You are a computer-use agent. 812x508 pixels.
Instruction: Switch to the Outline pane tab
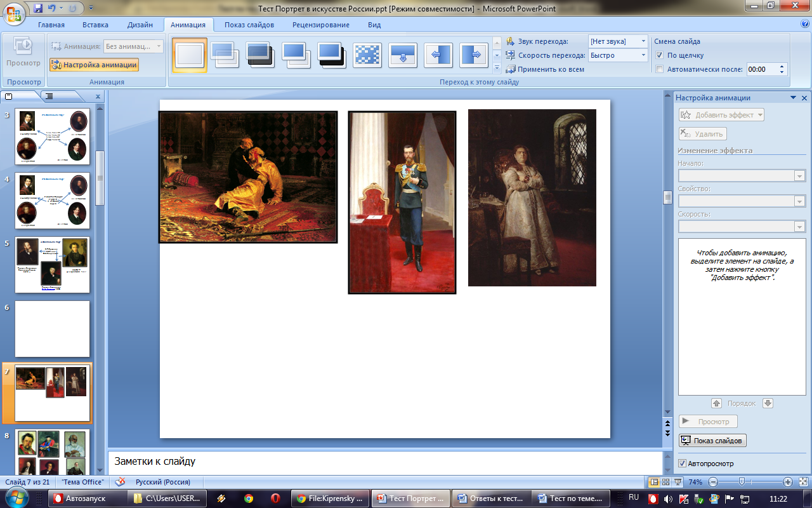click(x=49, y=97)
